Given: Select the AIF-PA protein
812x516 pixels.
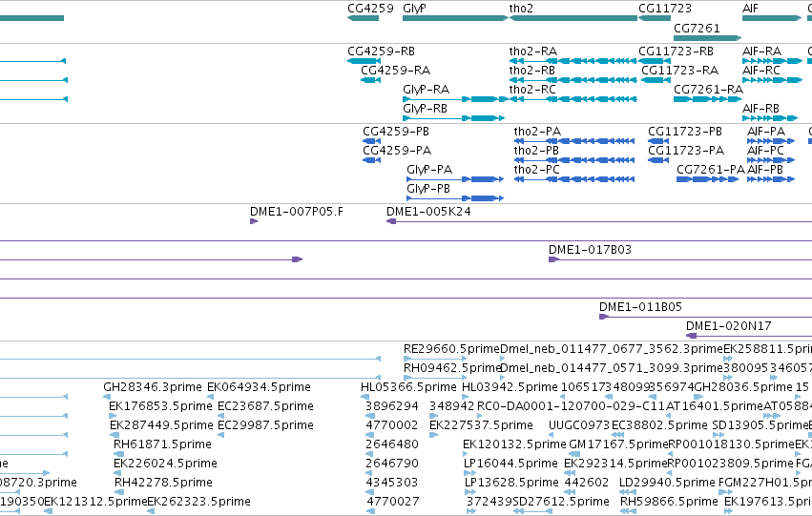Looking at the screenshot, I should [771, 141].
